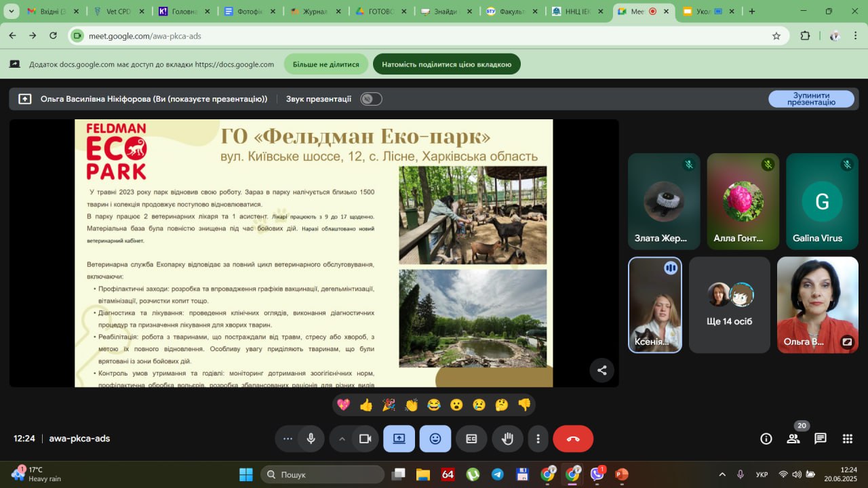Viewport: 868px width, 488px height.
Task: Open more options three-dot menu
Action: 538,439
